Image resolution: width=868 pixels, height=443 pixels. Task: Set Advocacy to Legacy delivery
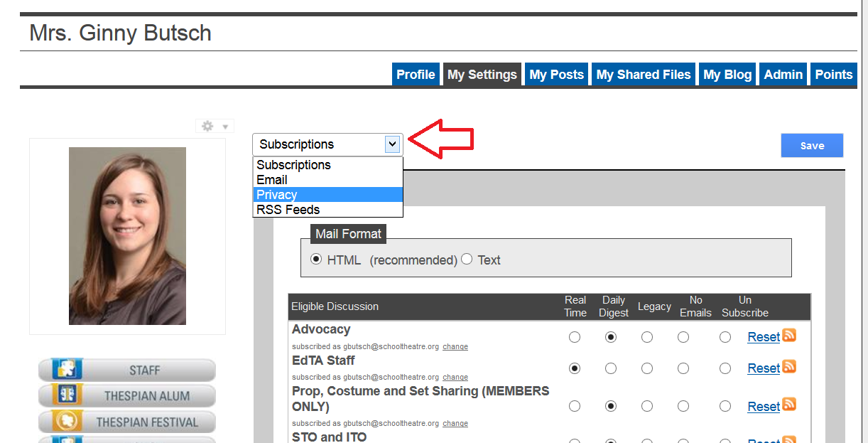(647, 337)
